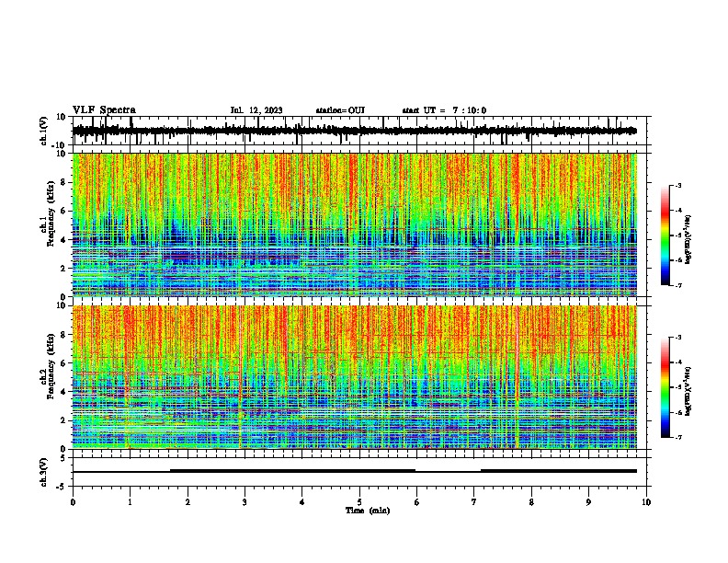The image size is (728, 563).
Task: Click the time axis tick label "7"
Action: coord(474,502)
